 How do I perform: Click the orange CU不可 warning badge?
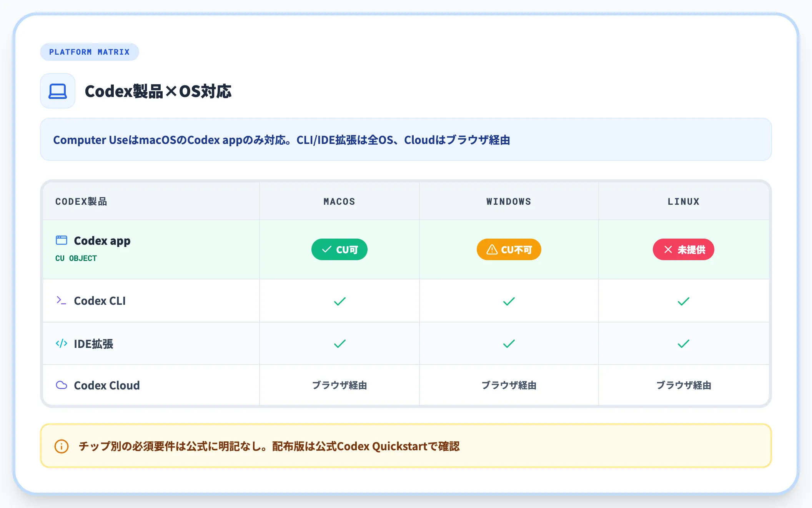509,249
